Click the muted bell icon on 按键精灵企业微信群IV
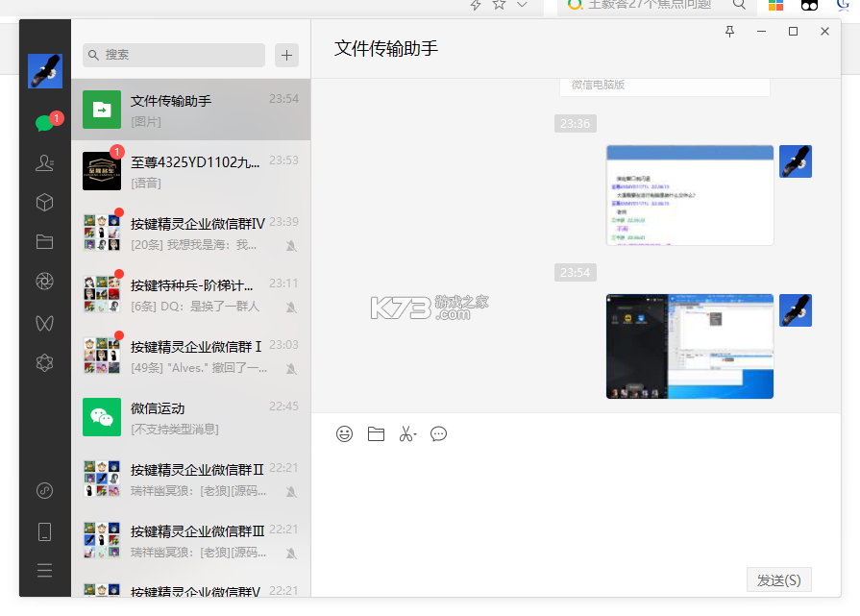The image size is (860, 616). click(291, 246)
